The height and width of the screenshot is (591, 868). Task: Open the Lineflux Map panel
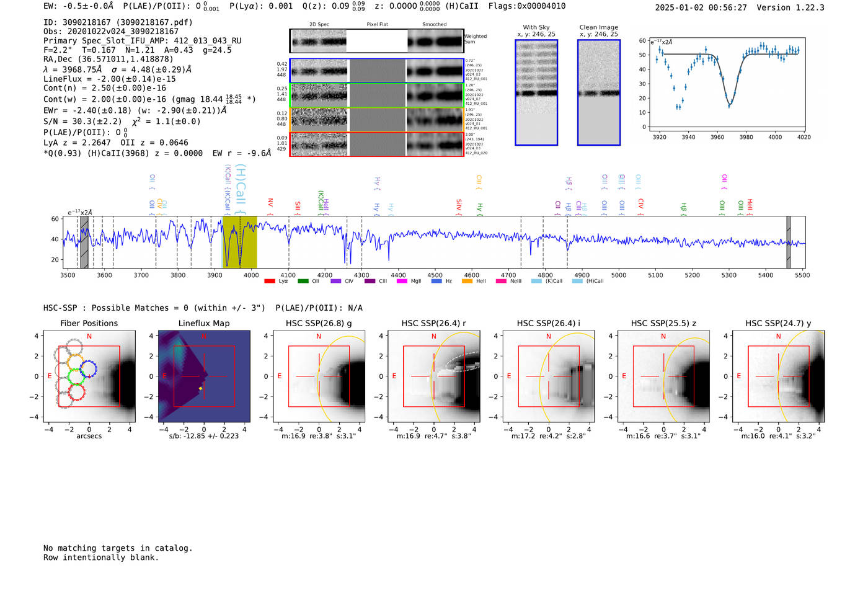(204, 376)
